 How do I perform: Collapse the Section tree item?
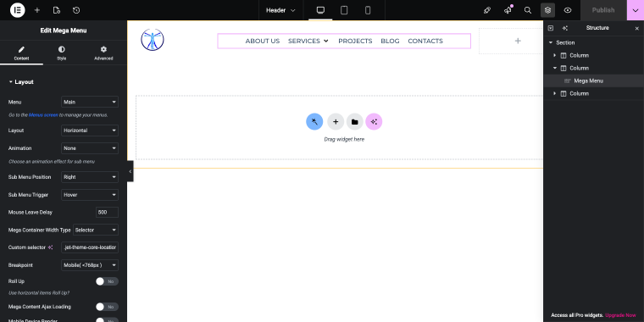(551, 42)
